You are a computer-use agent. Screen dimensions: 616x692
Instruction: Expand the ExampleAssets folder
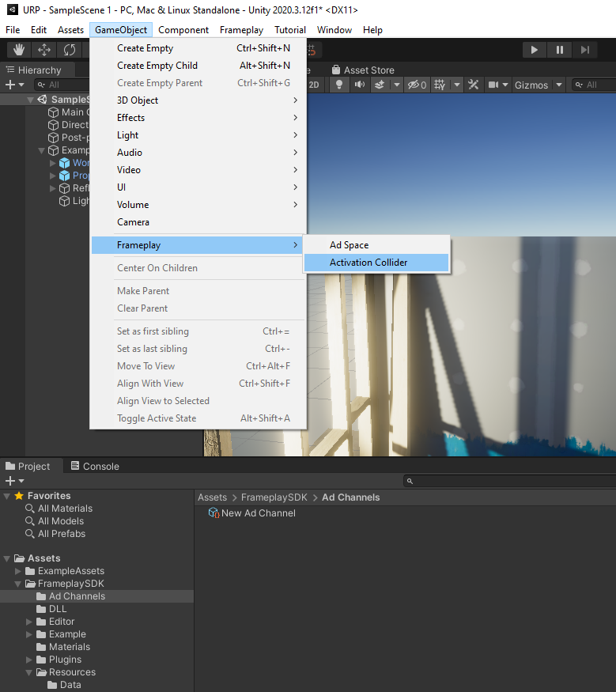[x=18, y=571]
